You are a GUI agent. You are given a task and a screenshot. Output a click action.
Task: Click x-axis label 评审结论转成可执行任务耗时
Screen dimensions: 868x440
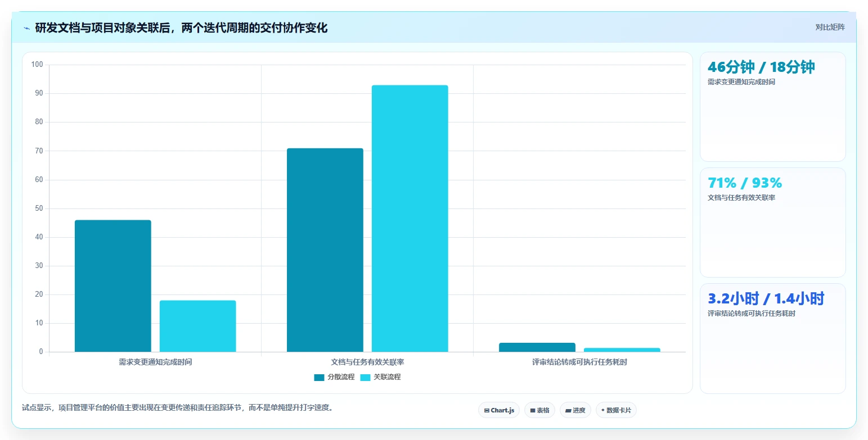tap(579, 362)
